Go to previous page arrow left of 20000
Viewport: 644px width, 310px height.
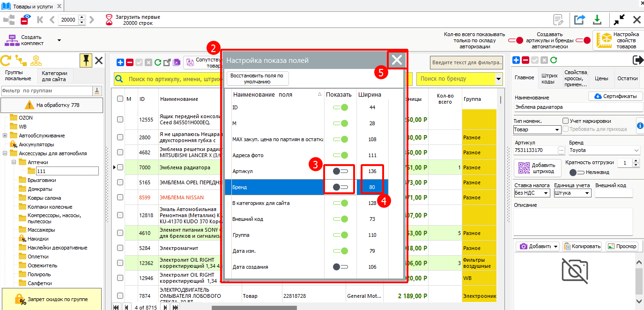pyautogui.click(x=52, y=20)
